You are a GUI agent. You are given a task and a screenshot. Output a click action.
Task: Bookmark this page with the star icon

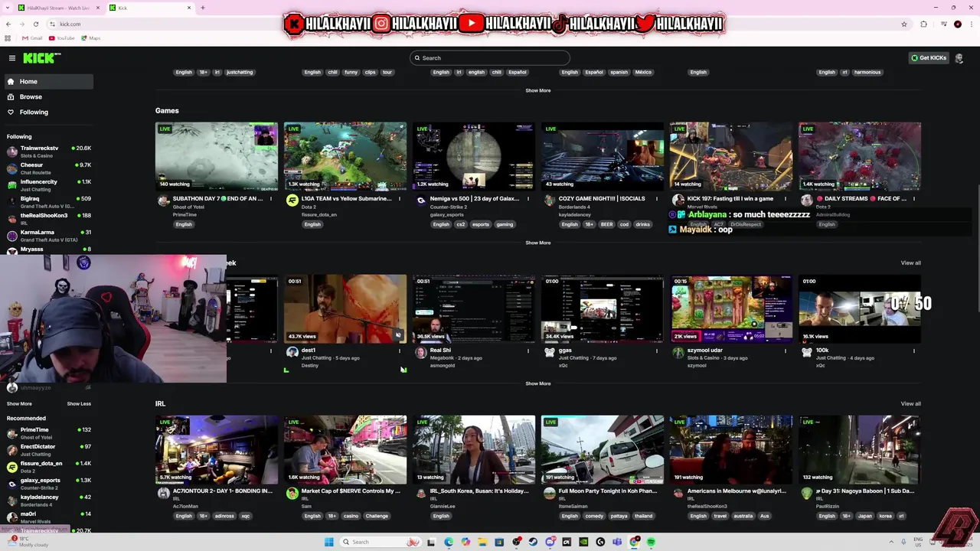pos(904,24)
